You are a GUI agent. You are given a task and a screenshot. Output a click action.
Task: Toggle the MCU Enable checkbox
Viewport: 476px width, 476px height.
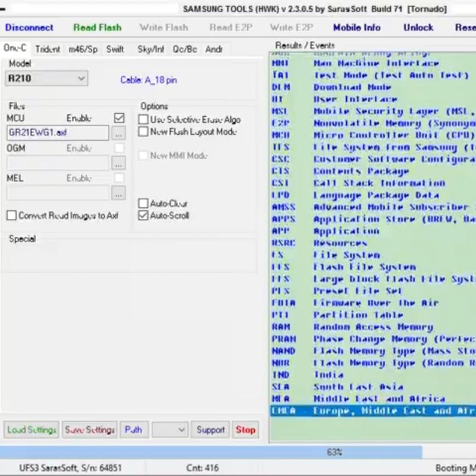[x=119, y=118]
